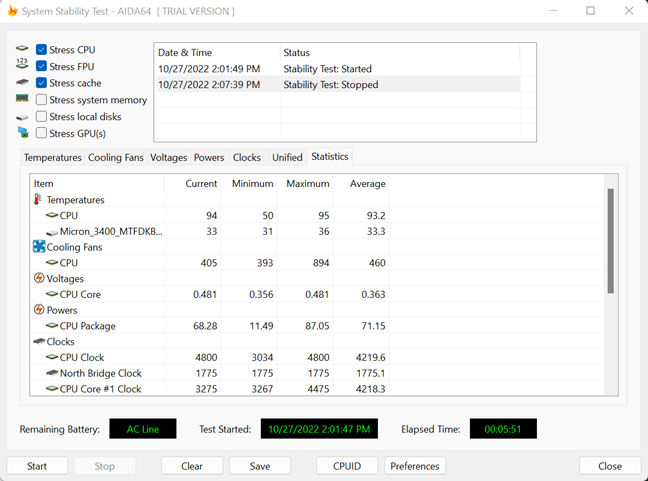The width and height of the screenshot is (648, 481).
Task: Click the Elapsed Time display 00:05:51
Action: pos(503,429)
